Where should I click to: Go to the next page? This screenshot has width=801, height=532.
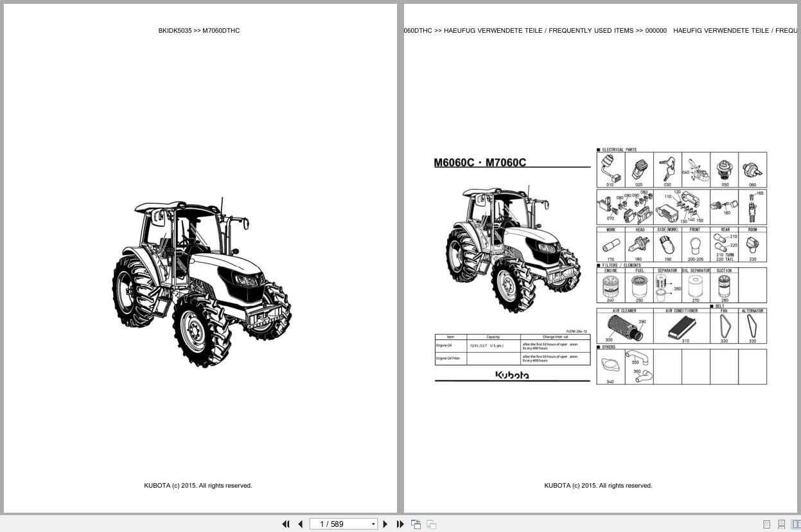(385, 524)
